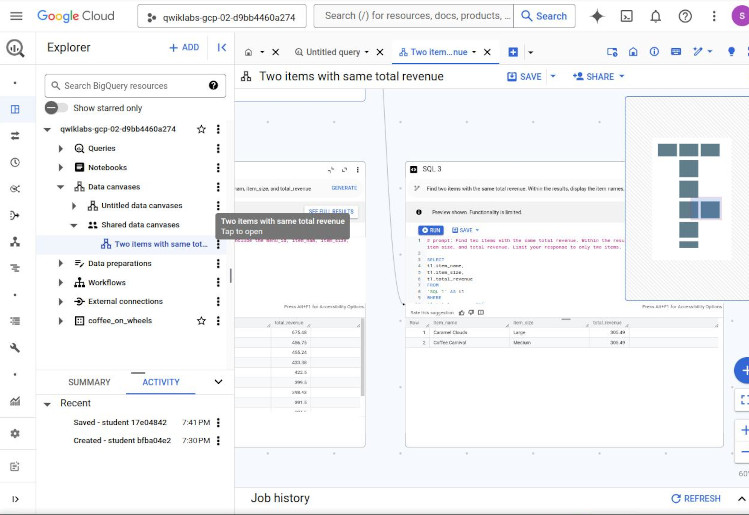
Task: Open the Settings gear in sidebar
Action: click(15, 433)
